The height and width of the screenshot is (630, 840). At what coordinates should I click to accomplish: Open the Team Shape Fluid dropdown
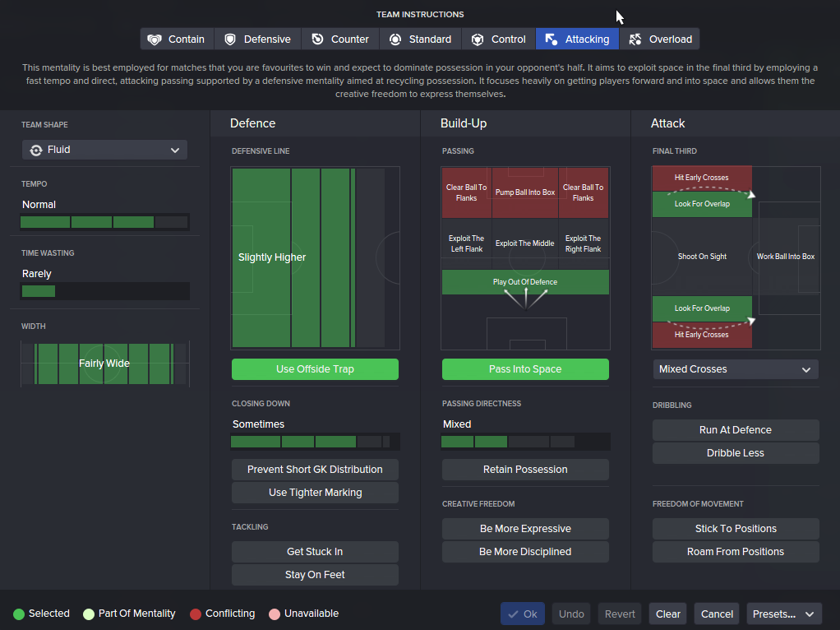(x=104, y=150)
